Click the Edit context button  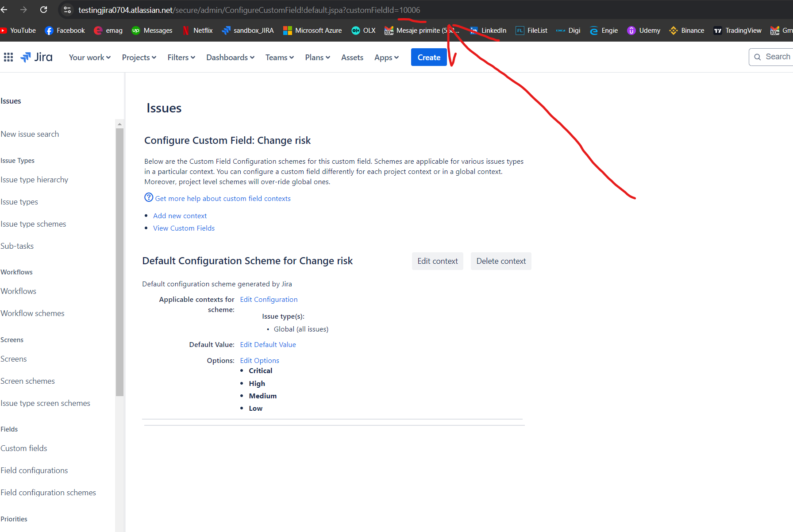pyautogui.click(x=437, y=261)
